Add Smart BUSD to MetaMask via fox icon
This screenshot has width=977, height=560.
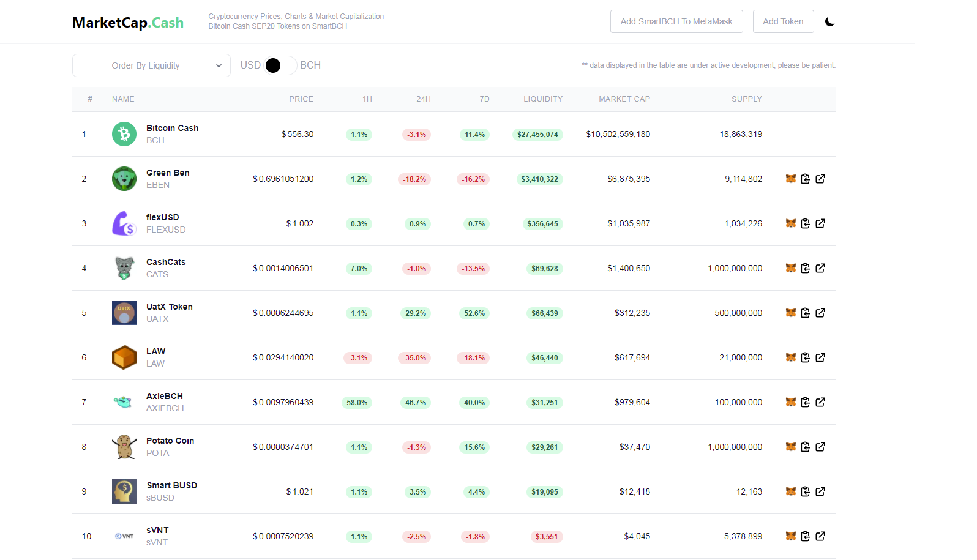click(x=791, y=491)
